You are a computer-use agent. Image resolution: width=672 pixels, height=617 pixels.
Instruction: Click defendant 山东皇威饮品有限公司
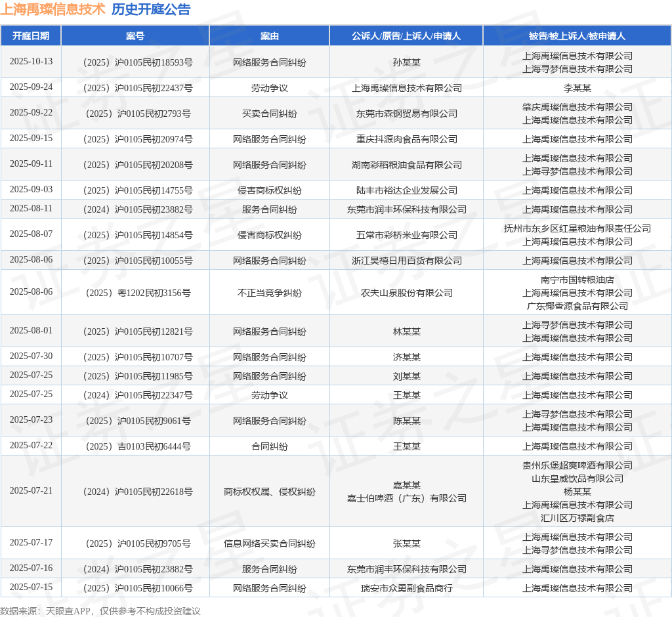point(577,479)
